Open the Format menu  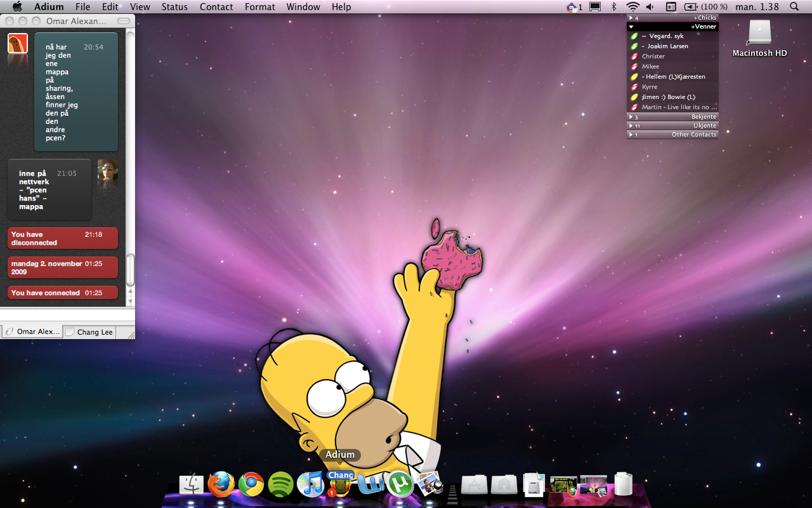click(260, 7)
